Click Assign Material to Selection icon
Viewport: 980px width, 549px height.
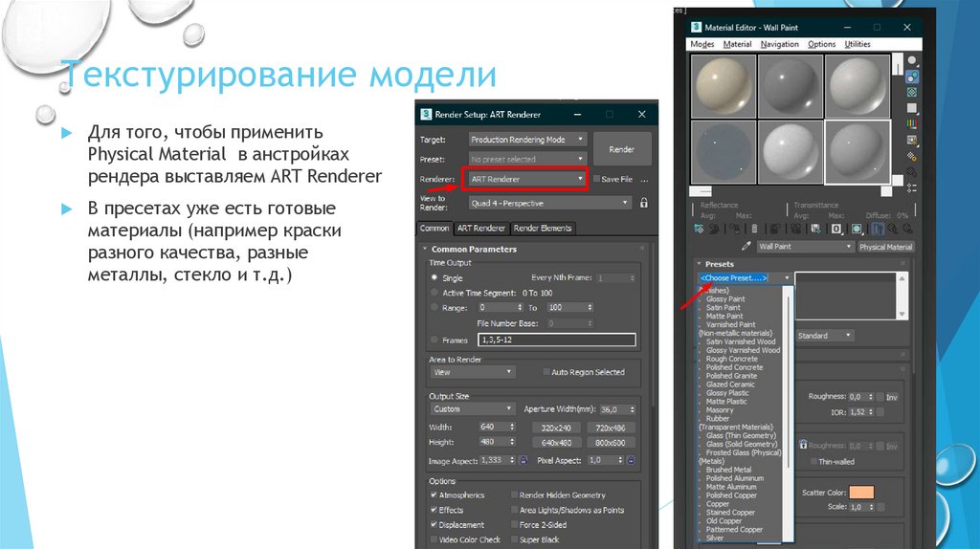(x=736, y=229)
